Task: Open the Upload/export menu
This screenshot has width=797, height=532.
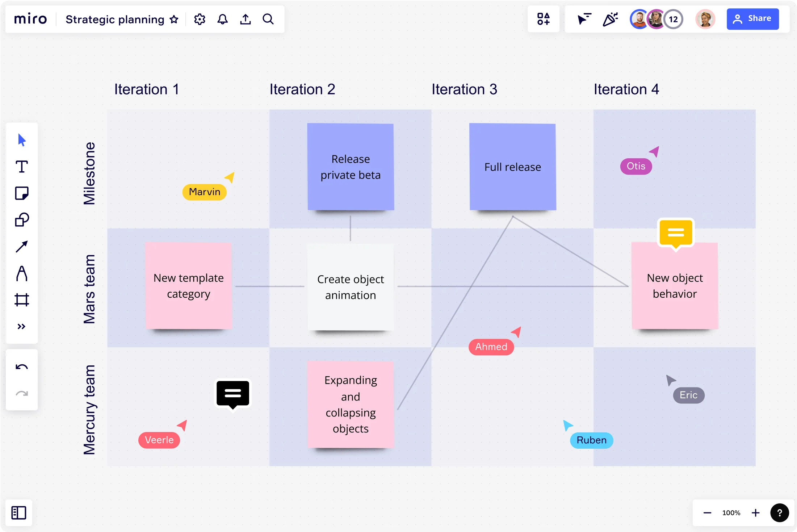Action: 246,19
